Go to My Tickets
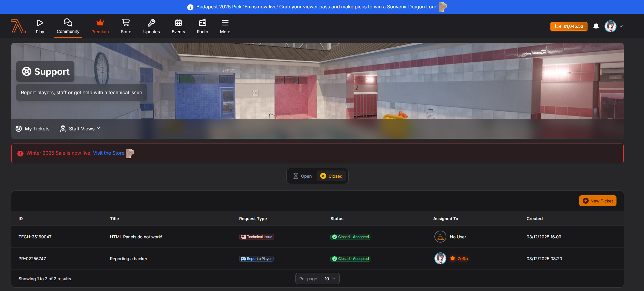This screenshot has height=291, width=644. pyautogui.click(x=33, y=129)
